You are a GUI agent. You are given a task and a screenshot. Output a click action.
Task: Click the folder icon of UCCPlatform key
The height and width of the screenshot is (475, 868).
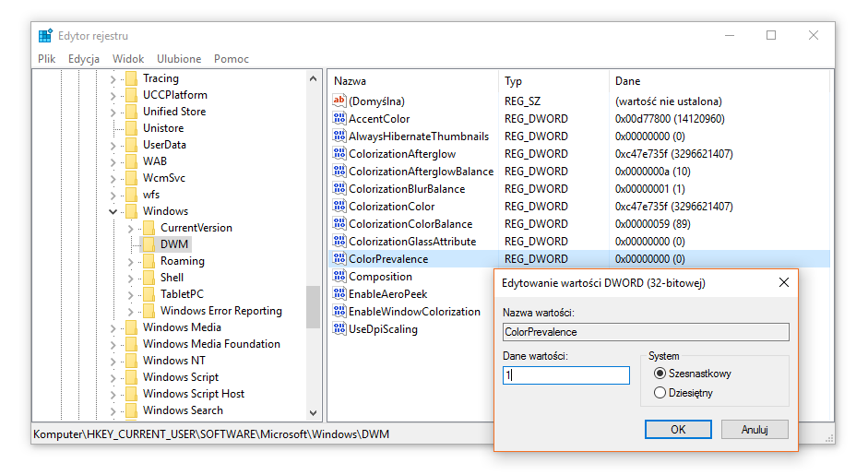click(x=131, y=95)
